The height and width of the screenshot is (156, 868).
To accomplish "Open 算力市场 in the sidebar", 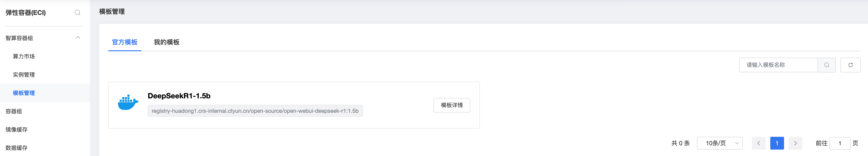I will tap(24, 56).
